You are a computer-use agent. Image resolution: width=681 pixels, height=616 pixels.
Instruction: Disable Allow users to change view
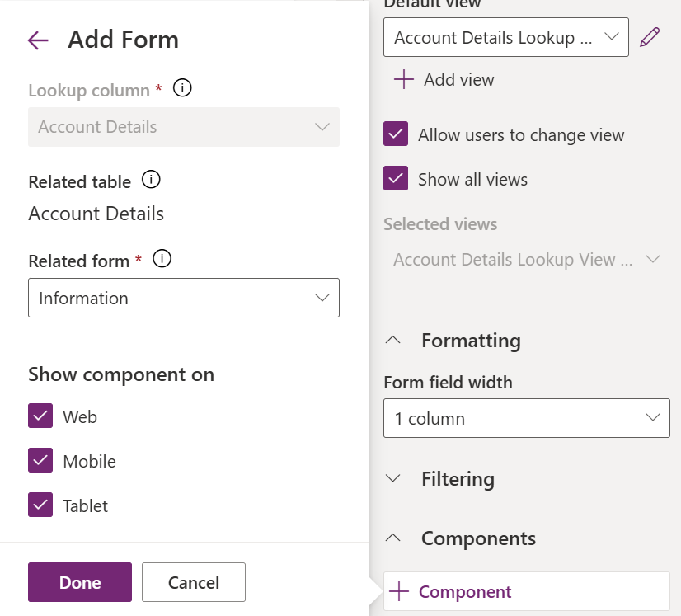(x=397, y=134)
